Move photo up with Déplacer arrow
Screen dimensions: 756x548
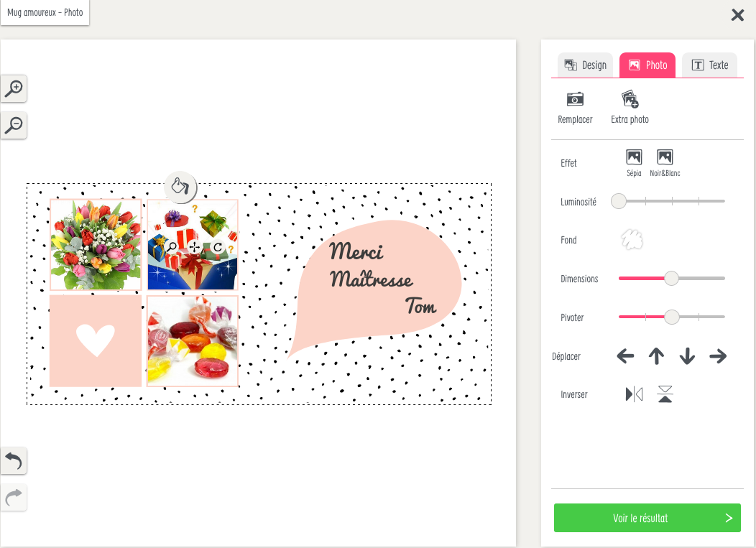pyautogui.click(x=656, y=356)
